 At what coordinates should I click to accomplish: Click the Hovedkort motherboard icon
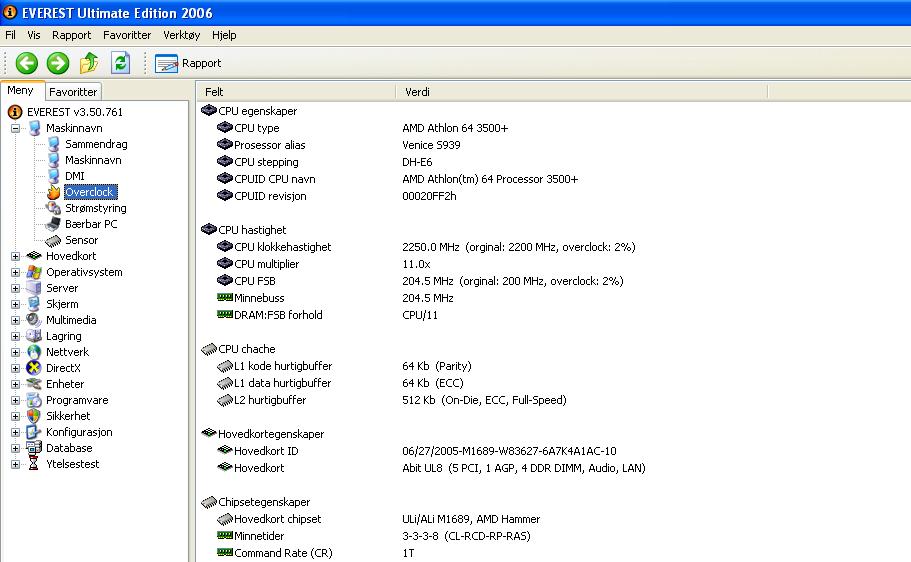pos(34,256)
